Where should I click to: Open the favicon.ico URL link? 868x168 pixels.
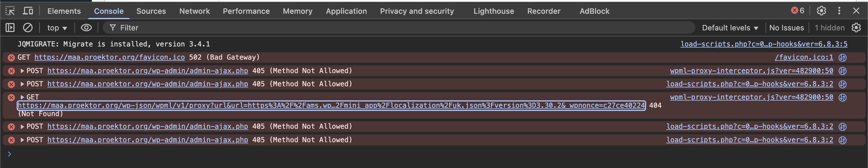point(110,58)
